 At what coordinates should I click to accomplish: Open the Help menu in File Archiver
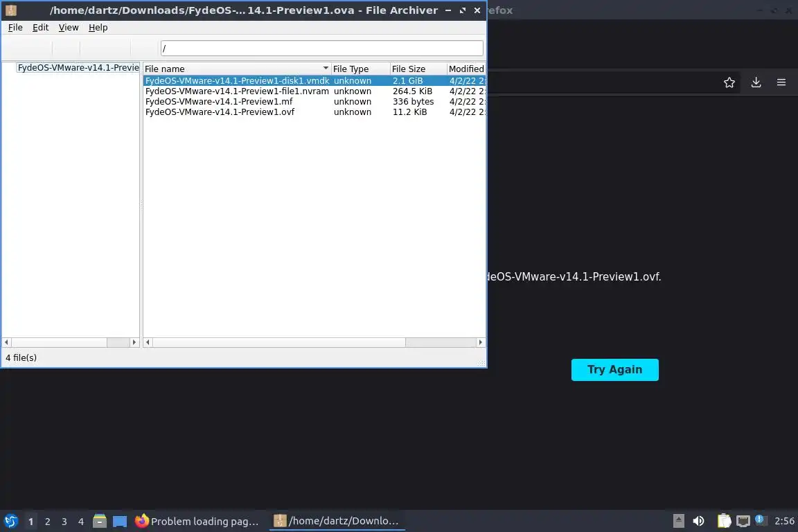[98, 28]
